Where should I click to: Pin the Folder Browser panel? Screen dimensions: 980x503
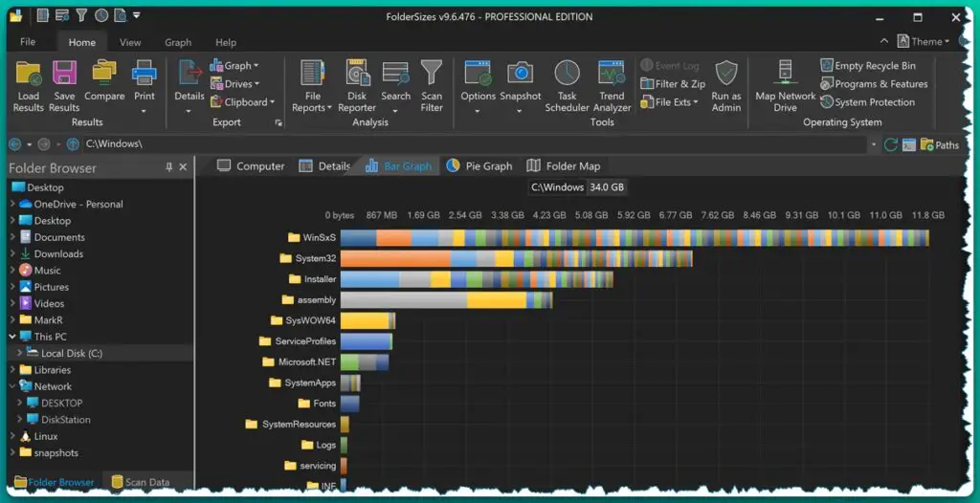click(169, 167)
